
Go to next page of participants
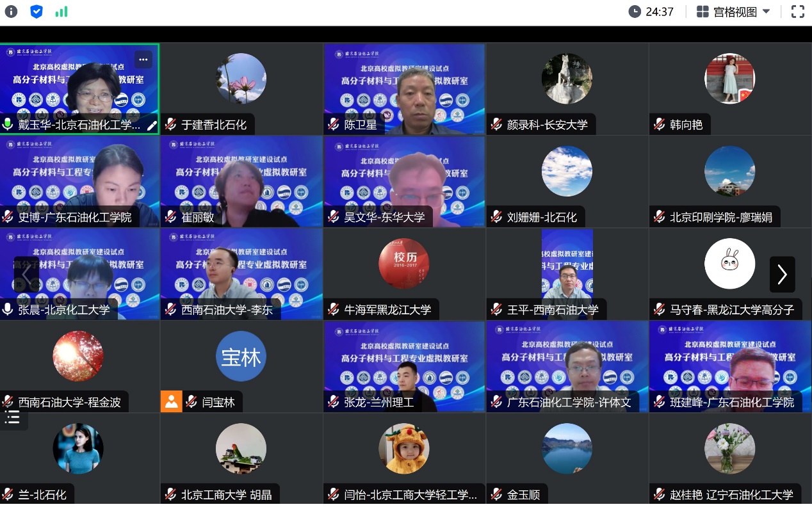pyautogui.click(x=782, y=275)
